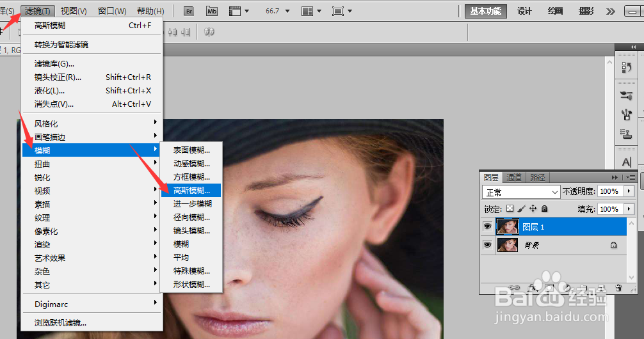The image size is (644, 339).
Task: Click the screen mode icon
Action: [x=337, y=11]
